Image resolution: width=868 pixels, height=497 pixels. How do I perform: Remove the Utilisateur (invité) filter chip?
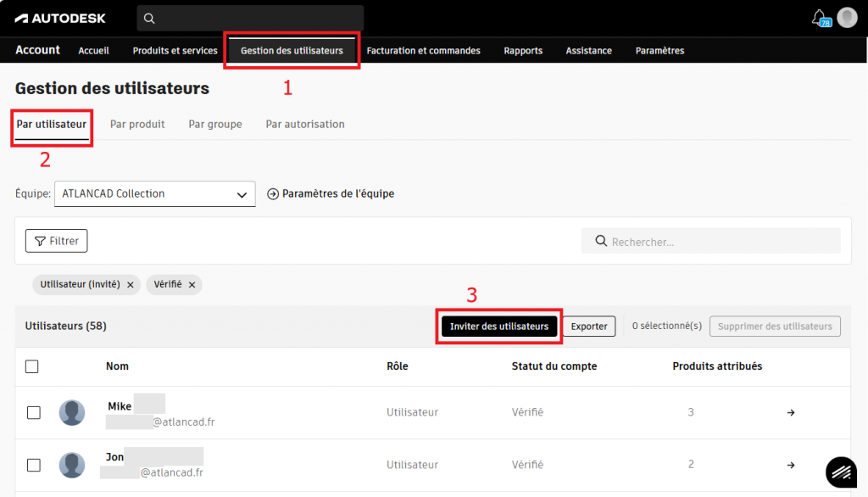[x=130, y=285]
